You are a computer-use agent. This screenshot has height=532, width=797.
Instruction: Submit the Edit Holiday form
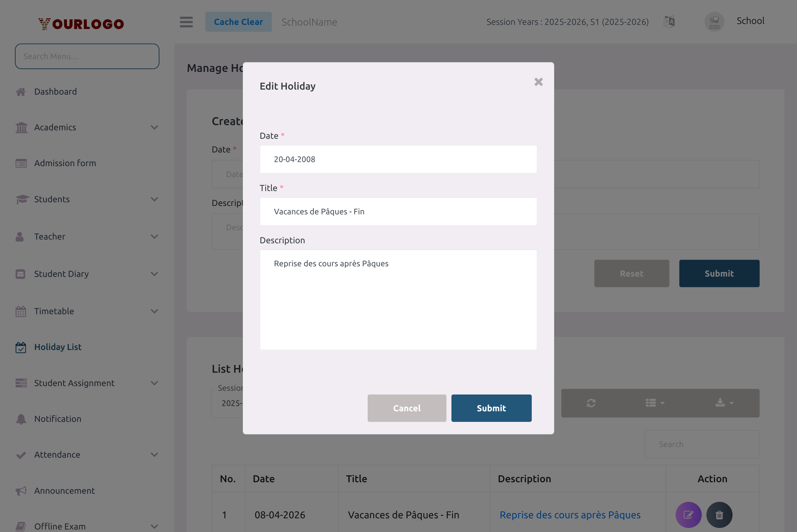[x=491, y=408]
